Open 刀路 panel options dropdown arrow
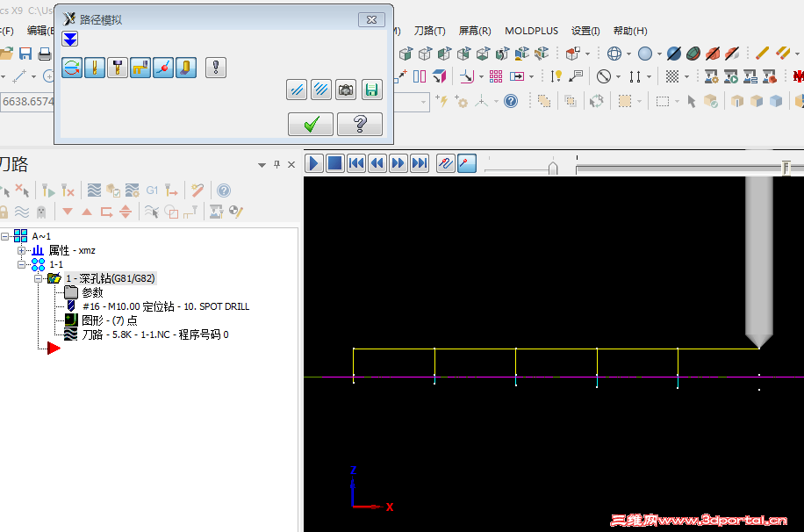The height and width of the screenshot is (532, 804). pyautogui.click(x=262, y=165)
